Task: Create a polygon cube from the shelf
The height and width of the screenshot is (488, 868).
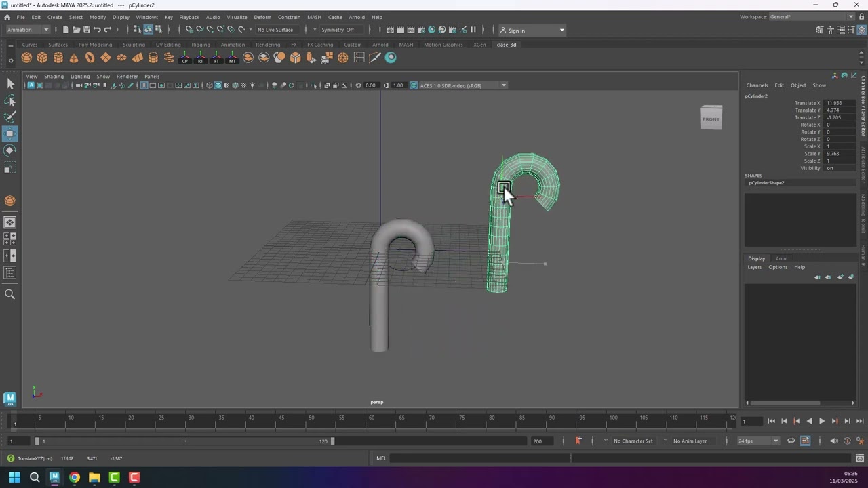Action: (43, 58)
